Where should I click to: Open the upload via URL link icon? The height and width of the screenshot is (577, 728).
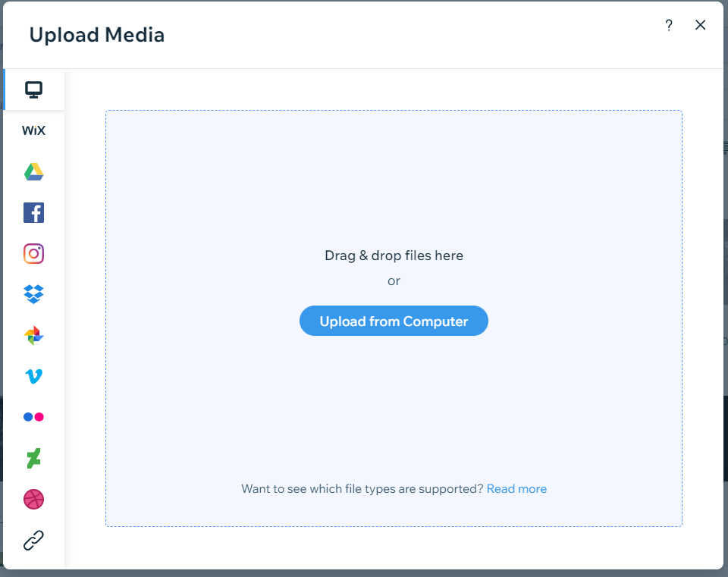[x=34, y=541]
